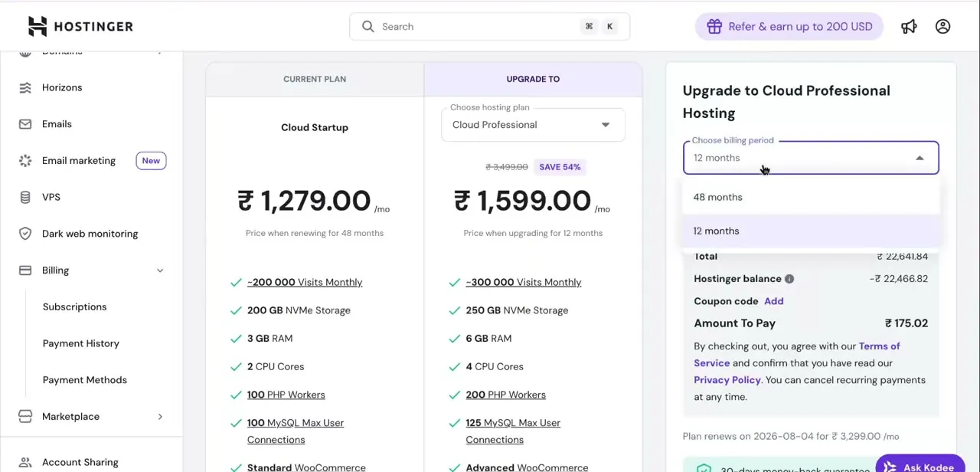Click the search input field
This screenshot has width=980, height=472.
(489, 26)
